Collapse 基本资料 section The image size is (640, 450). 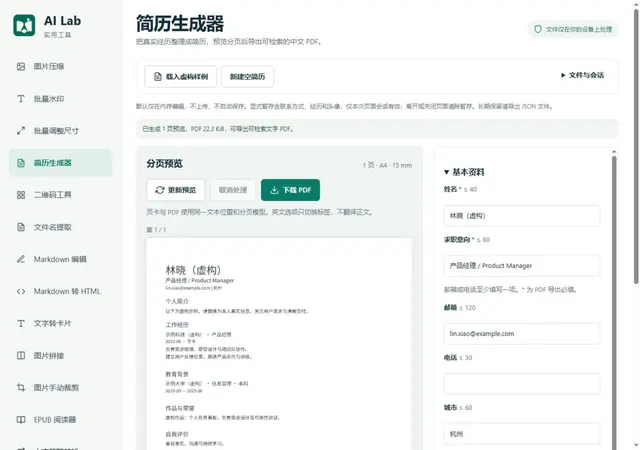[x=464, y=172]
